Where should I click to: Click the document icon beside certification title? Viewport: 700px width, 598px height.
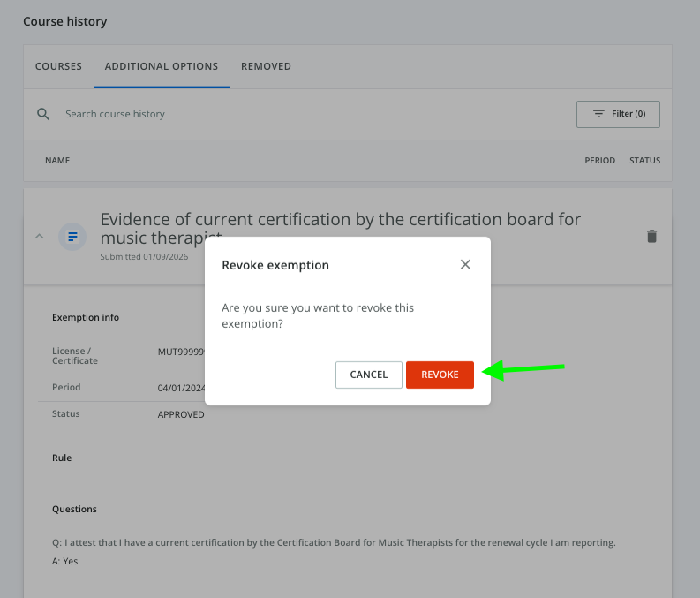pyautogui.click(x=72, y=237)
